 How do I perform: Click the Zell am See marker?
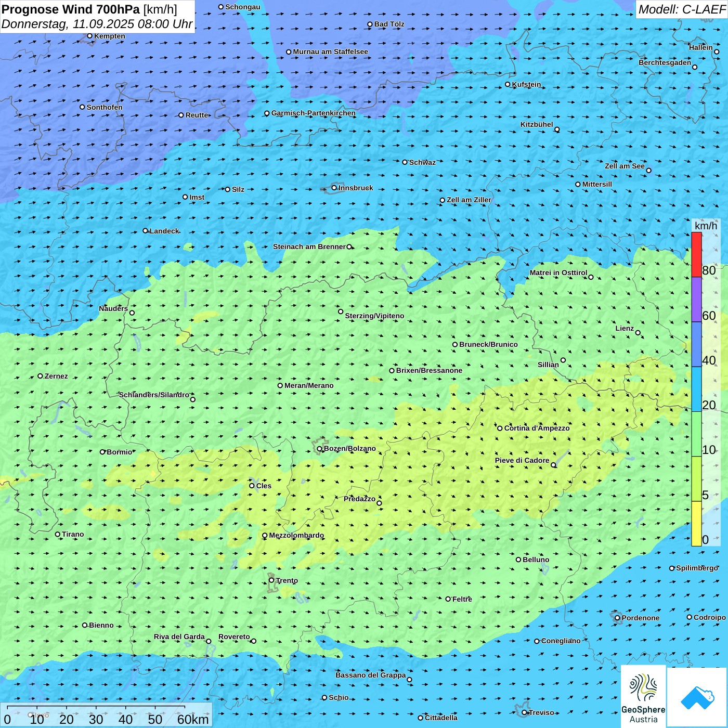click(648, 170)
